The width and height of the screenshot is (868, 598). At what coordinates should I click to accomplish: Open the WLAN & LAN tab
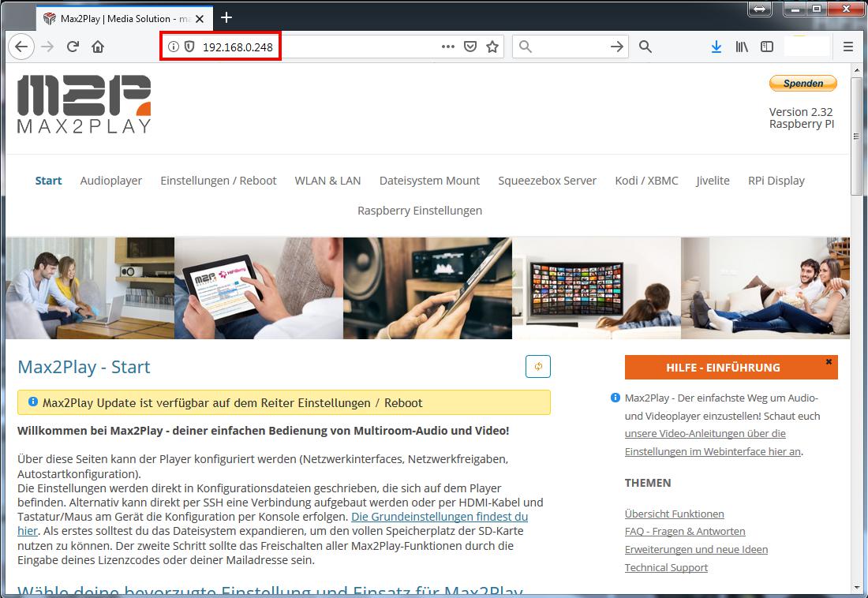coord(327,181)
